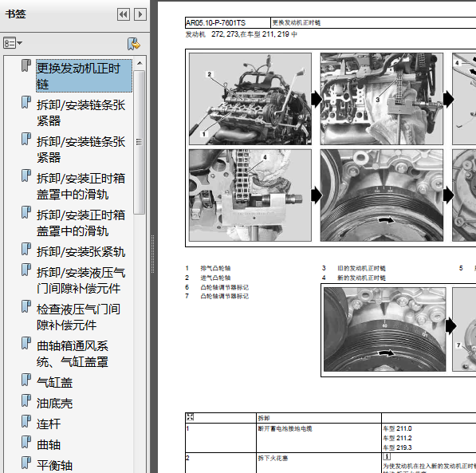
Task: Click bookmark icon beside 检查液压气门间隙补偿元件
Action: [26, 306]
